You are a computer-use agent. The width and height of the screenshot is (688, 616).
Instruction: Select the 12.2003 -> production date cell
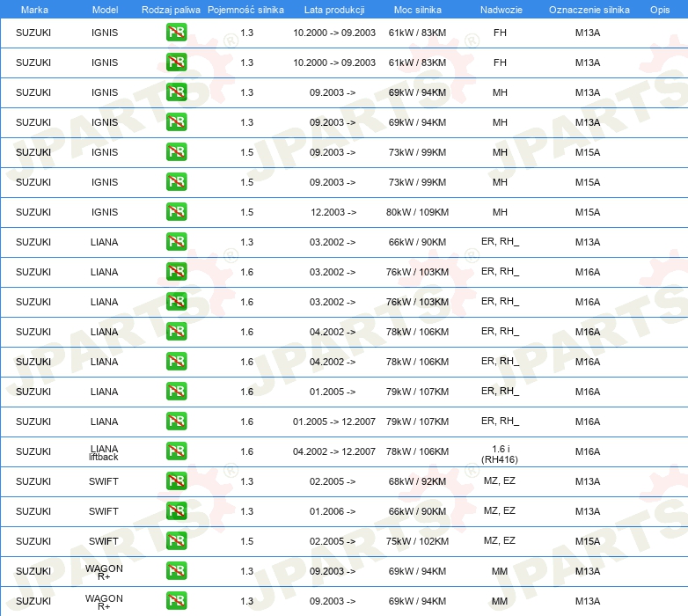[333, 212]
